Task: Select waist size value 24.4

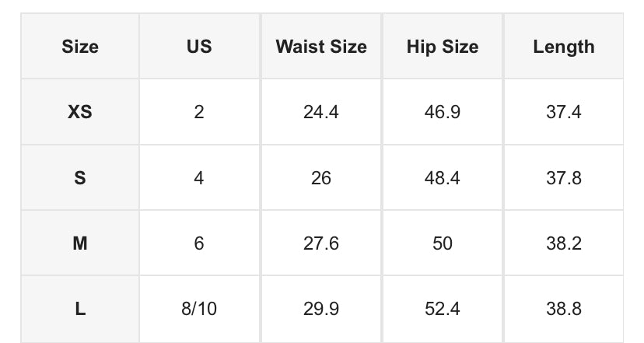Action: click(320, 112)
